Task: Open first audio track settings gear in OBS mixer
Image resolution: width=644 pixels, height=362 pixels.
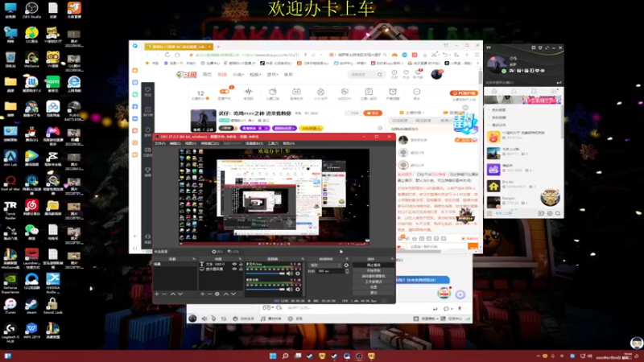Action: pos(298,274)
